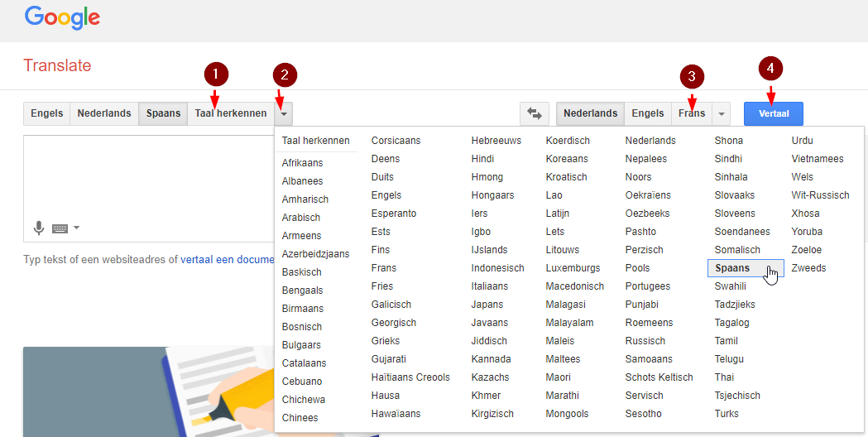Viewport: 868px width, 437px height.
Task: Choose Oekraïens from the list
Action: [x=648, y=195]
